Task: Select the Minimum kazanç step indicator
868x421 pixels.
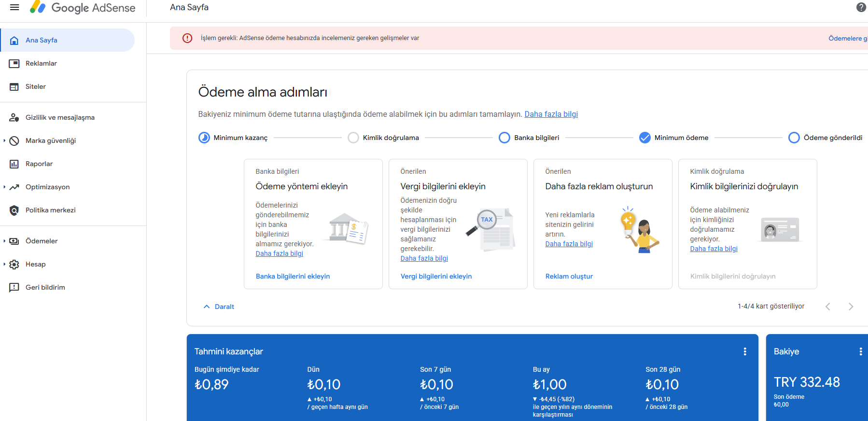Action: [204, 138]
